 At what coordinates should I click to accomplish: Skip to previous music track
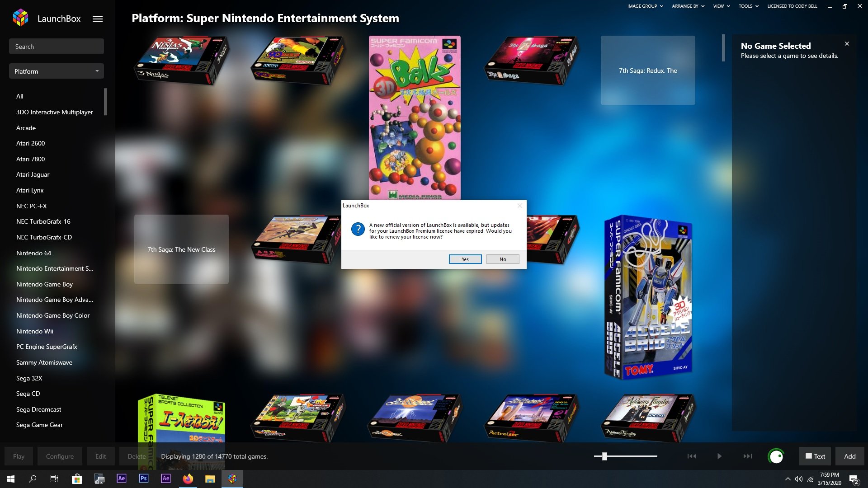point(692,456)
